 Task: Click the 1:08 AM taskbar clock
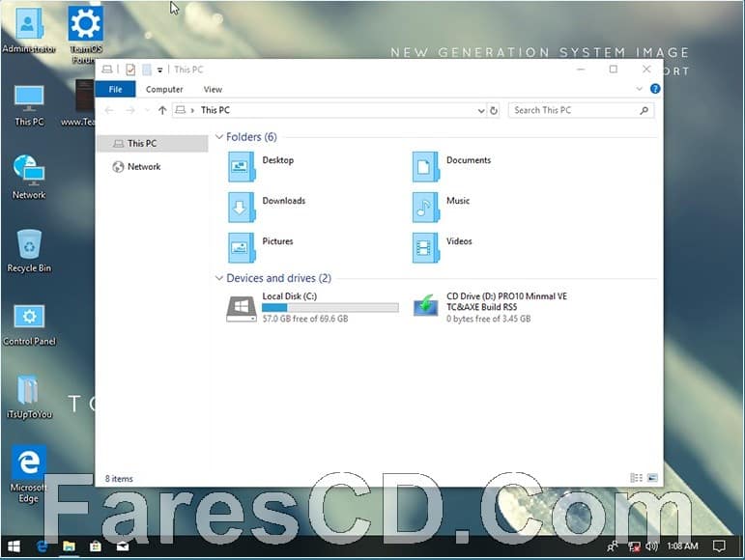[x=682, y=546]
